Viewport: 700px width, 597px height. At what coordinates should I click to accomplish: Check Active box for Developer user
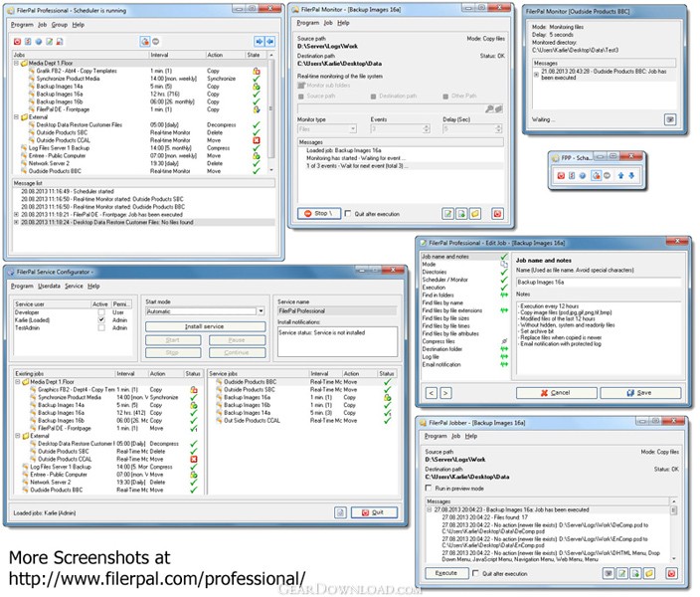[x=101, y=312]
